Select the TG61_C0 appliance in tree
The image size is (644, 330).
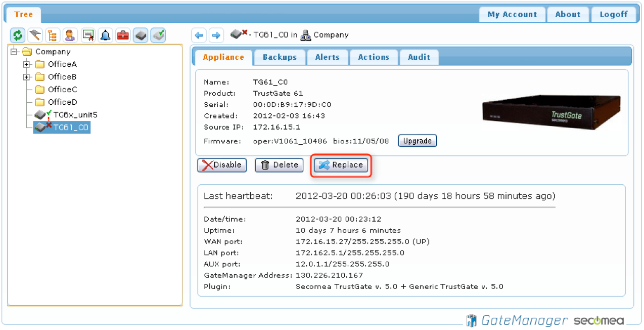pos(71,128)
